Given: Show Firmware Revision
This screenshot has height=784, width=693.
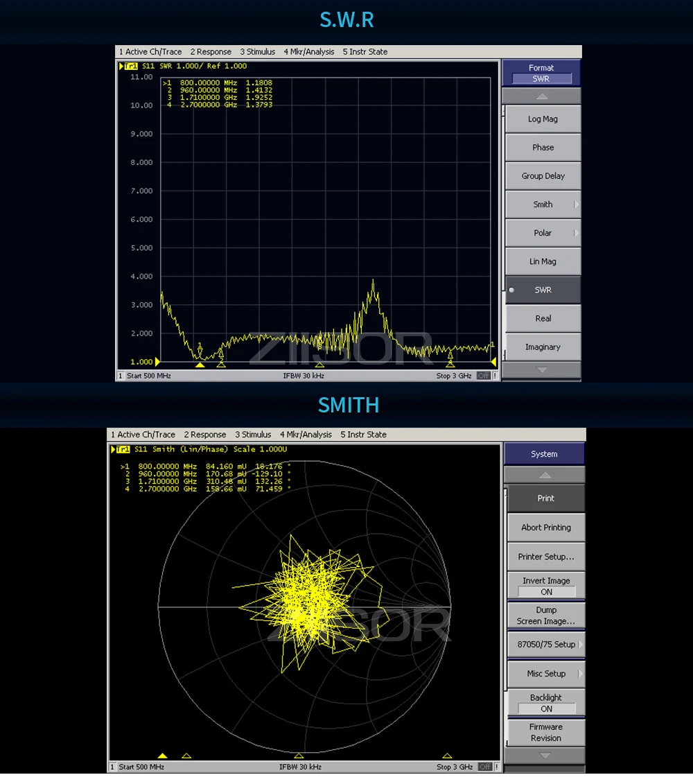Looking at the screenshot, I should (x=546, y=733).
